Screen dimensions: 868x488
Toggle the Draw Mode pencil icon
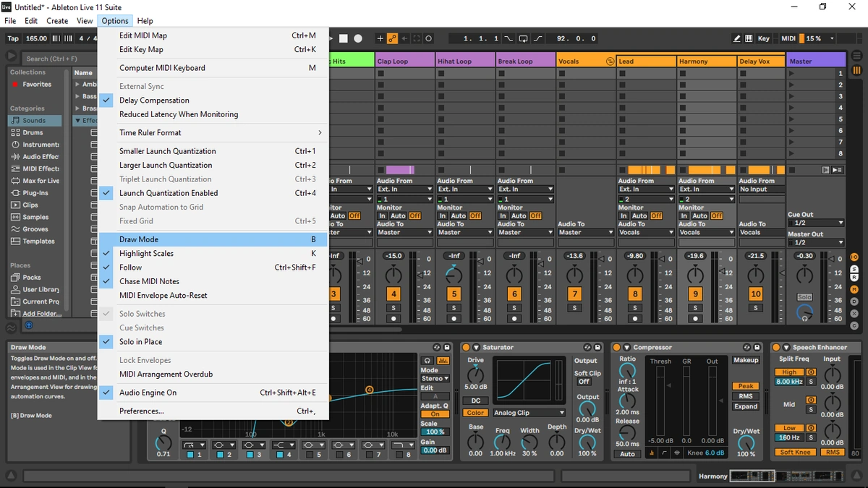tap(737, 38)
